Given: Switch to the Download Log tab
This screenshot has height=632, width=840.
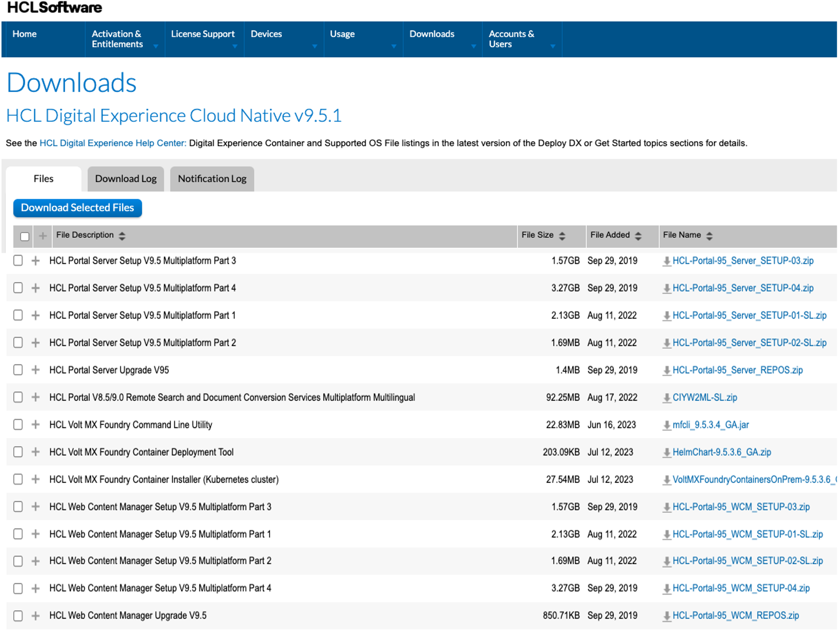Looking at the screenshot, I should point(126,179).
